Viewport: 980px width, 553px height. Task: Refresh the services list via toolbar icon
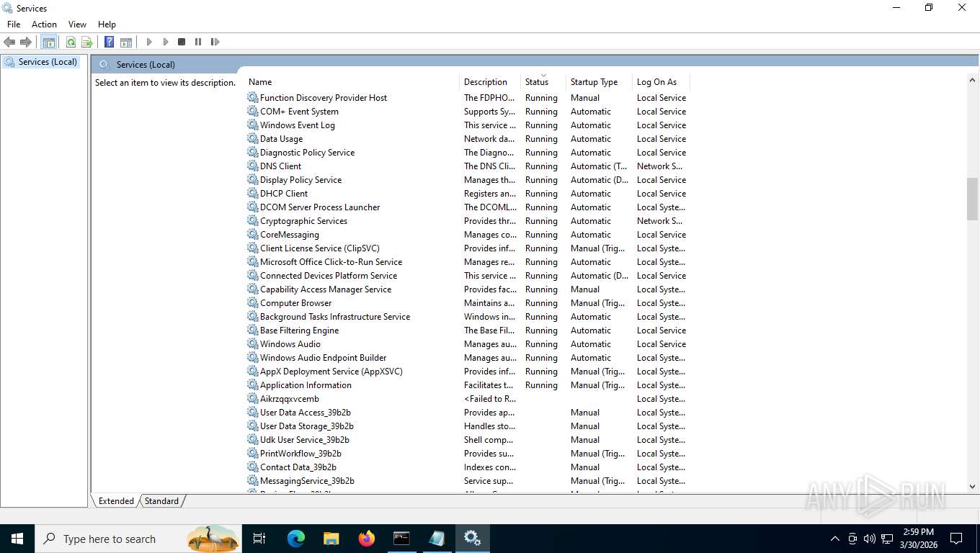(x=71, y=42)
